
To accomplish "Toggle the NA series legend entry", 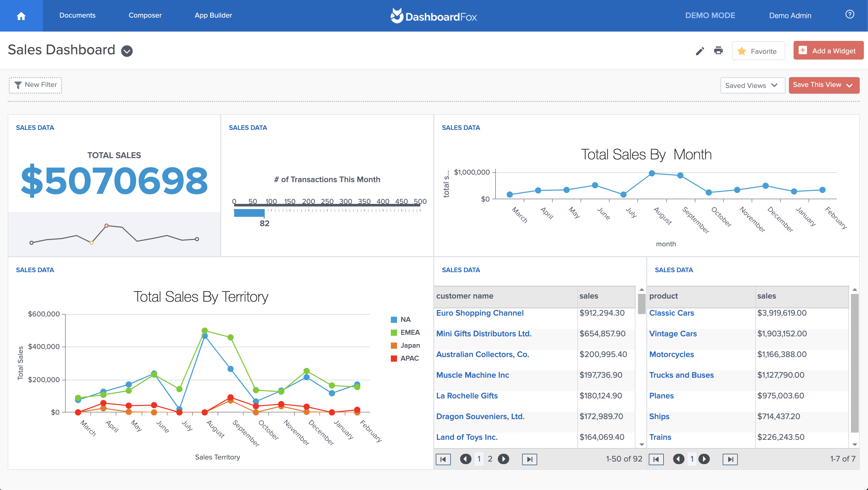I will 405,319.
